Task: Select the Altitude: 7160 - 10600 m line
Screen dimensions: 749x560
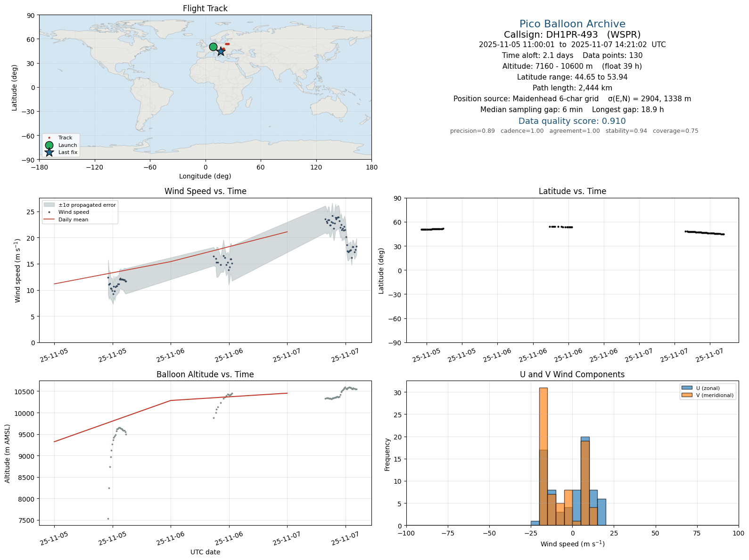Action: tap(572, 66)
